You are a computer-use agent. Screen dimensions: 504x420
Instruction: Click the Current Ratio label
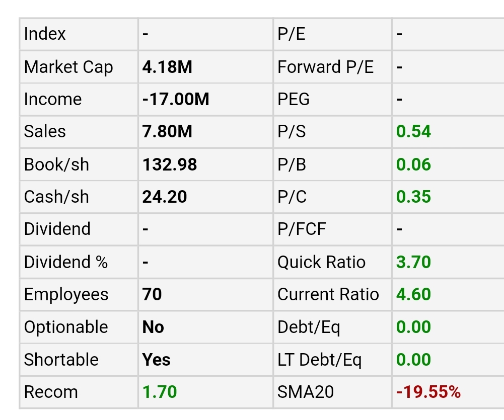pos(328,294)
